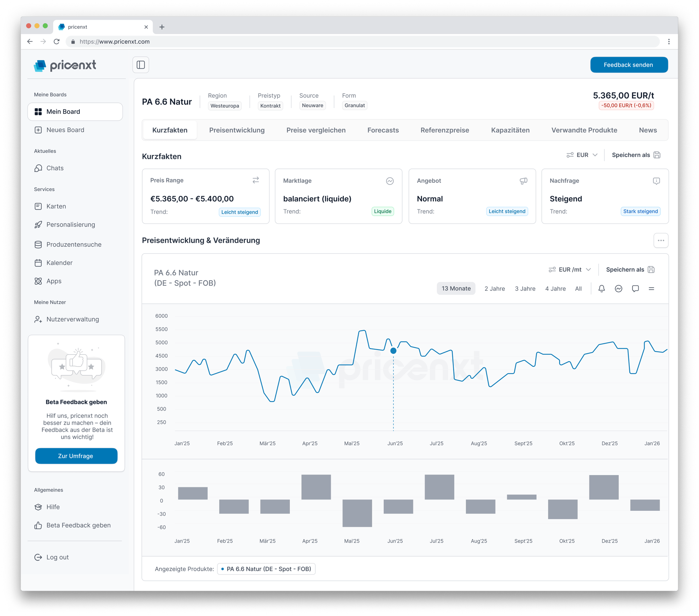The width and height of the screenshot is (699, 616).
Task: Switch chart range to 2 Jahre
Action: pyautogui.click(x=494, y=289)
